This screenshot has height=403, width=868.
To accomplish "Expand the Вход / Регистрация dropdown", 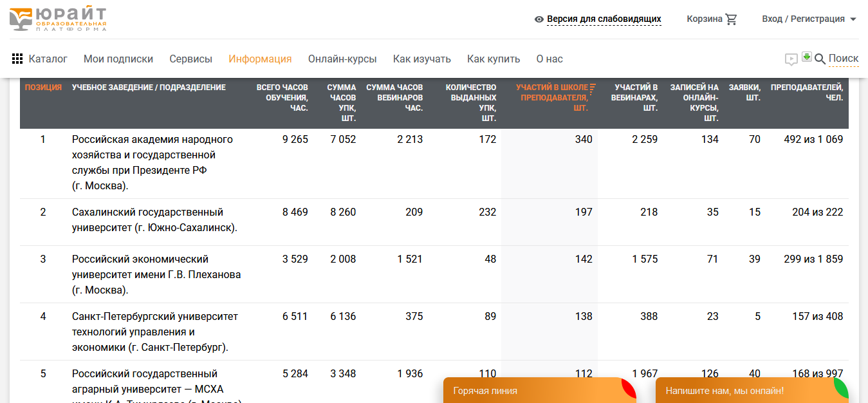I will point(809,19).
